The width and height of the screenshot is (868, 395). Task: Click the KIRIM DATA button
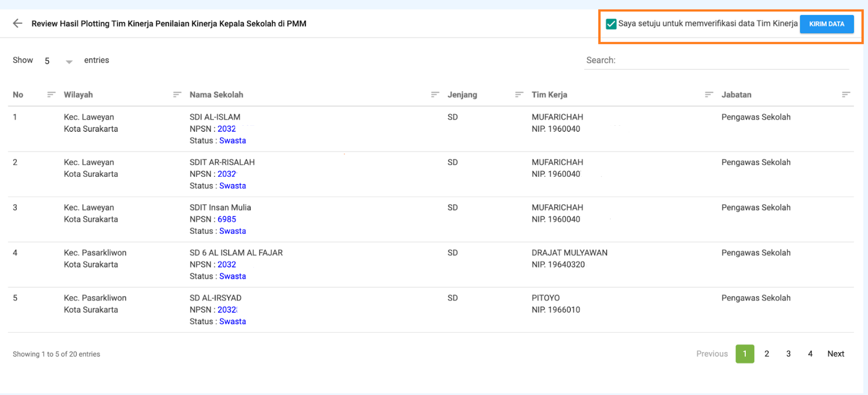(x=827, y=24)
